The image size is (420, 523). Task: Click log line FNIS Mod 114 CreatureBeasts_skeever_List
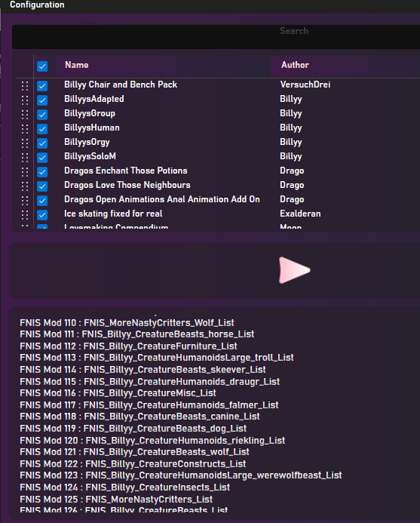pos(143,370)
